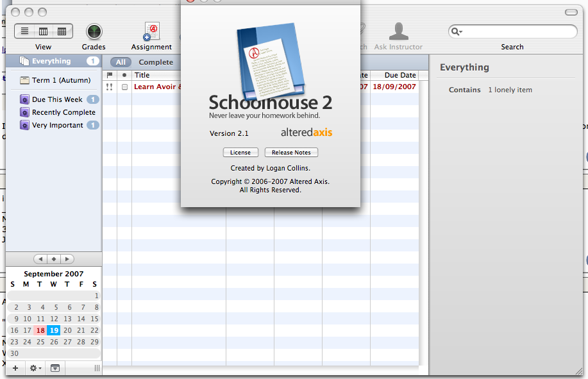Select Everything in the sidebar
The height and width of the screenshot is (379, 588).
[x=54, y=61]
